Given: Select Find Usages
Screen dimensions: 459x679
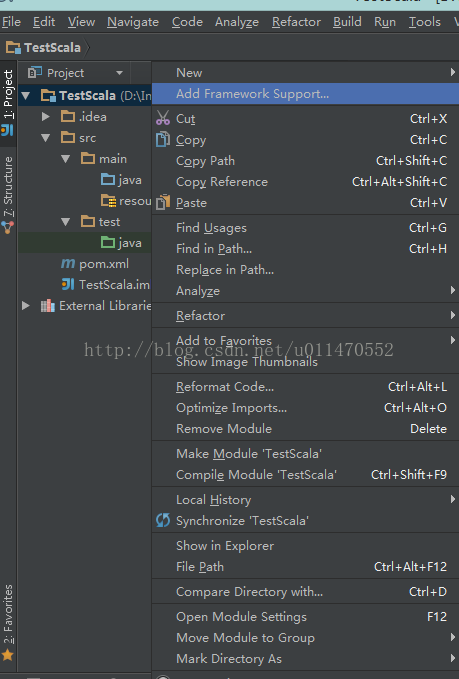Looking at the screenshot, I should 305,227.
